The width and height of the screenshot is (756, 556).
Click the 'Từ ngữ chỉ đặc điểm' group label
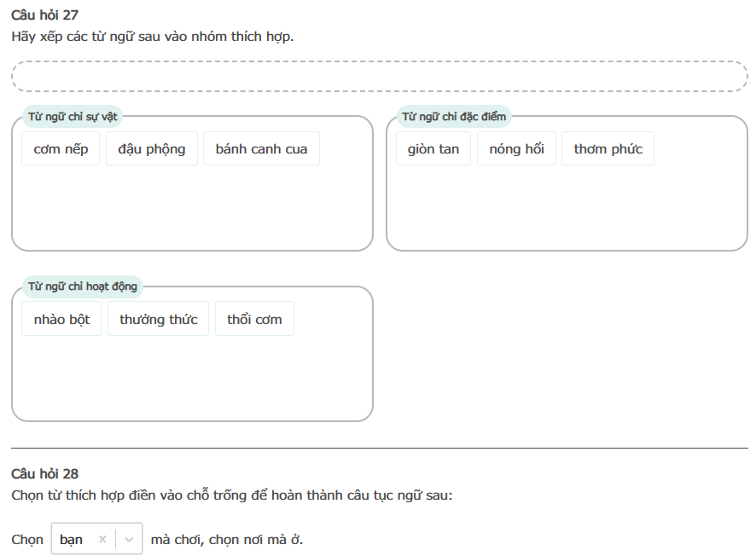454,116
